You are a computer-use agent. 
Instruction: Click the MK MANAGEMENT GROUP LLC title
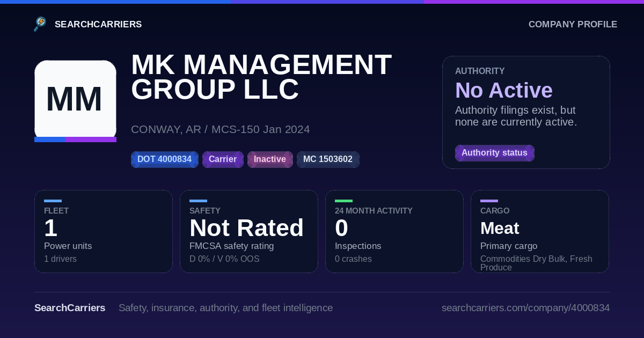coord(261,77)
